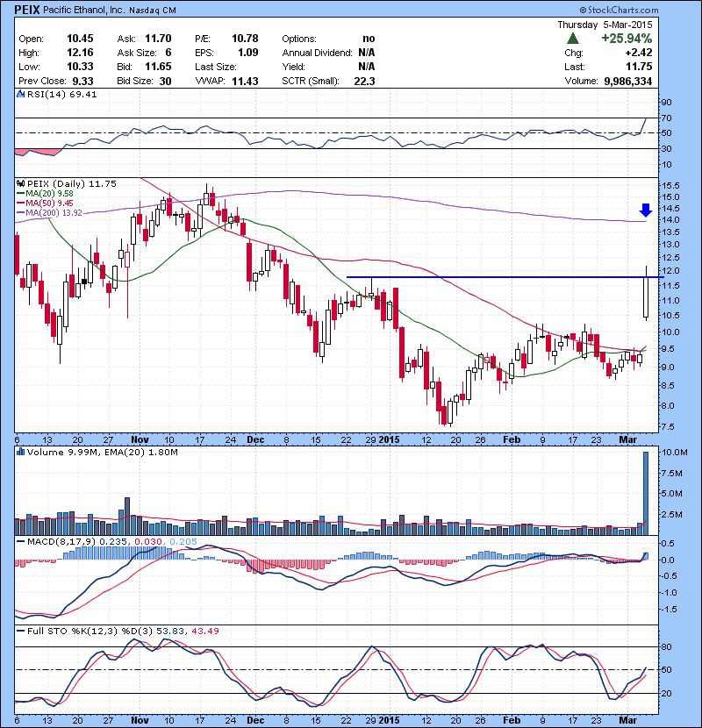
Task: Click the Low price 10.33
Action: tap(80, 67)
